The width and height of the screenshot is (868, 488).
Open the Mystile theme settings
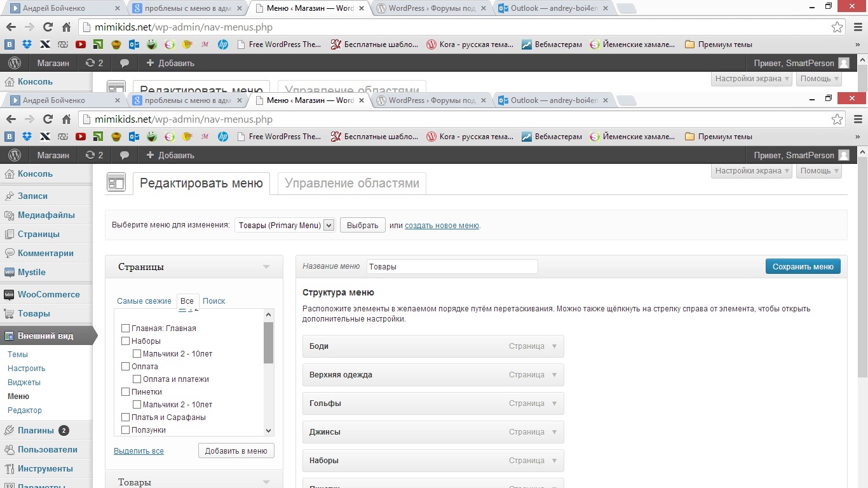(x=31, y=272)
